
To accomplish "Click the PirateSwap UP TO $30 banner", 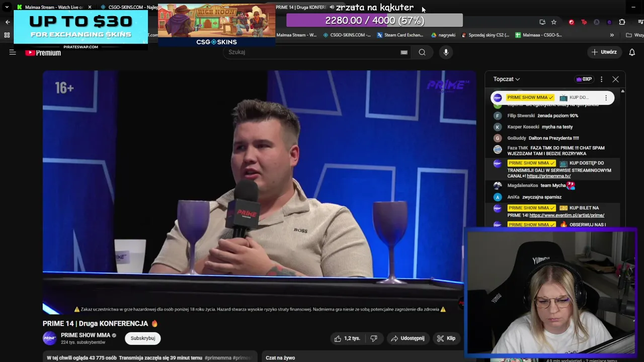I will coord(80,29).
